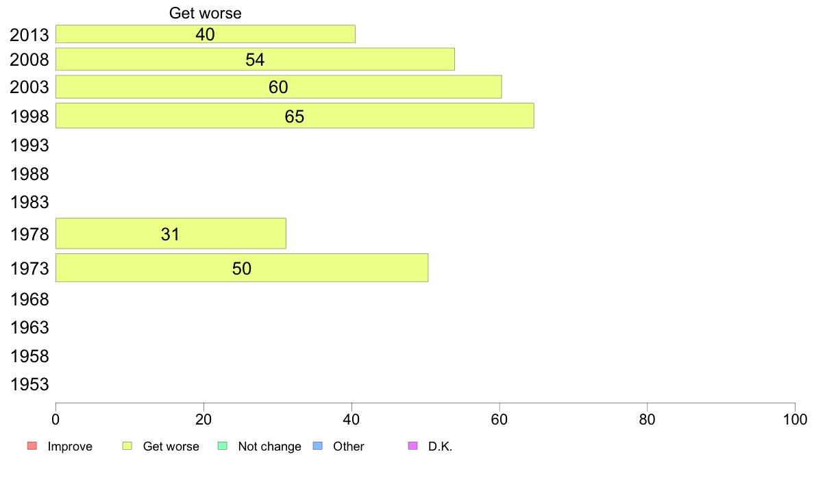Image resolution: width=814 pixels, height=504 pixels.
Task: Select the 1978 bar showing 31
Action: (171, 234)
